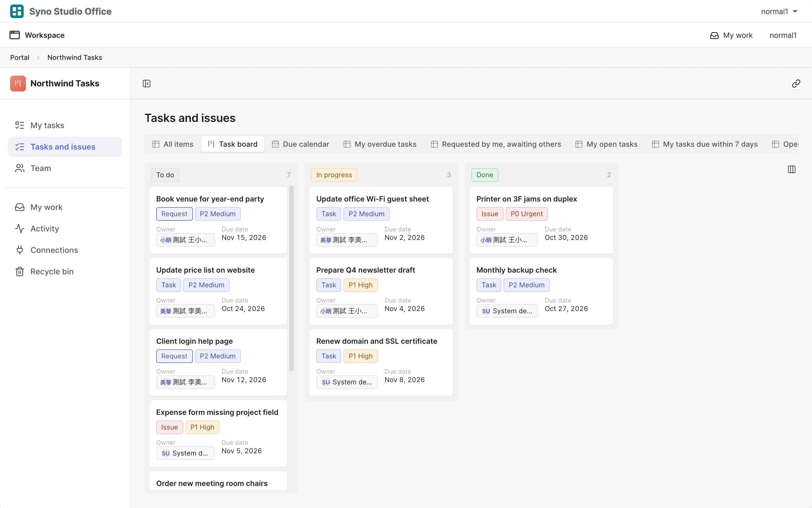
Task: Open Order new meeting room chairs card
Action: click(218, 481)
